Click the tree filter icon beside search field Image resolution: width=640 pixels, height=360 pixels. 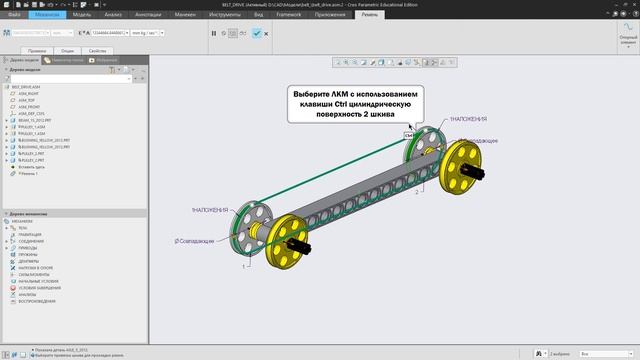click(7, 78)
